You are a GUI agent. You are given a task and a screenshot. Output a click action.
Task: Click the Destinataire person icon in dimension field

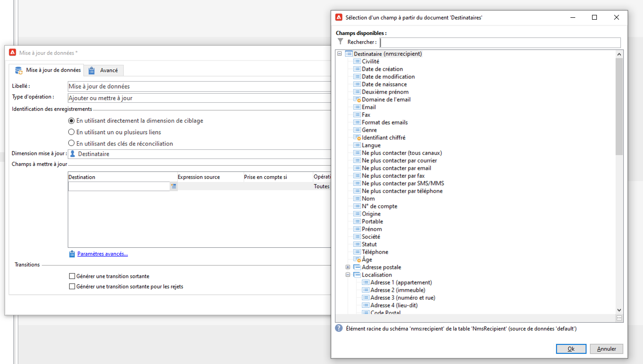click(73, 154)
